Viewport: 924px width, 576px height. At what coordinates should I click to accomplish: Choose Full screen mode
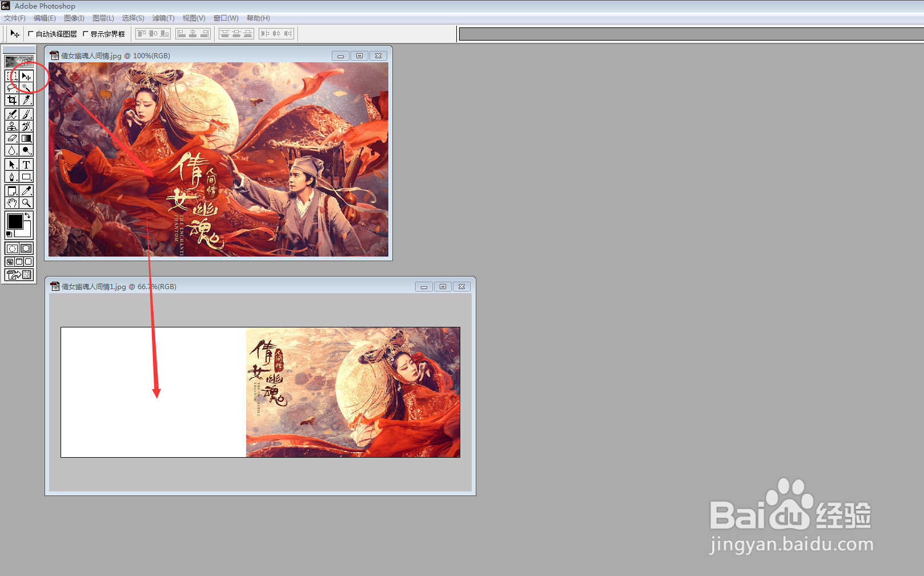tap(28, 262)
